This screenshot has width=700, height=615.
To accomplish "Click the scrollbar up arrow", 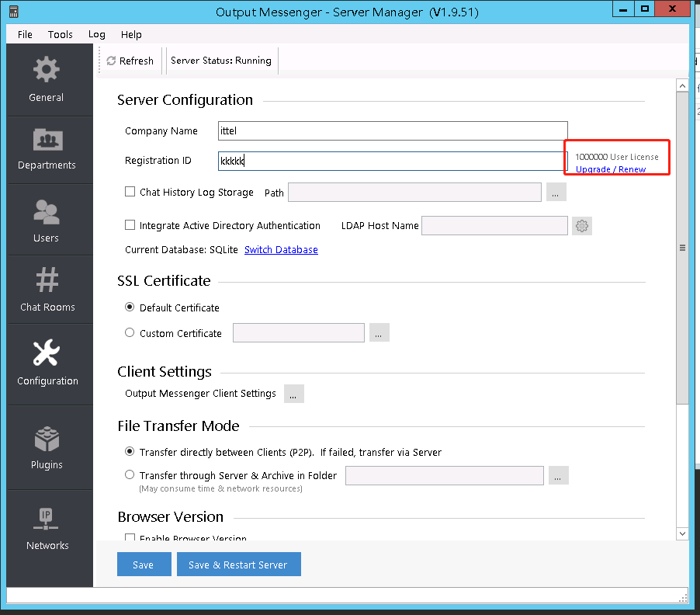I will (x=682, y=85).
